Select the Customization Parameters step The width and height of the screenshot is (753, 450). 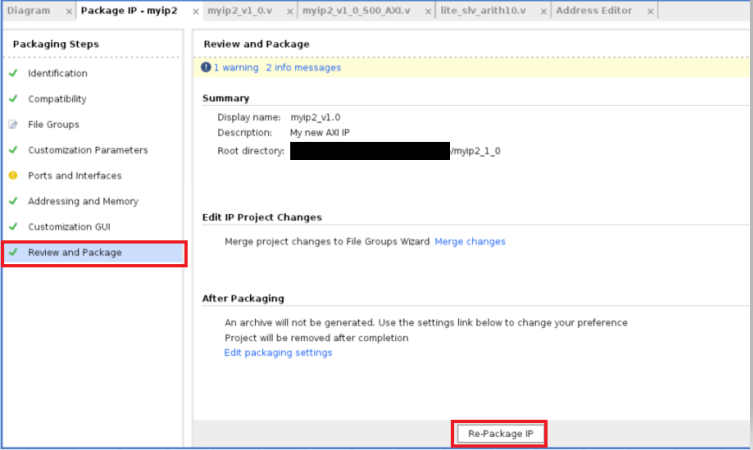coord(88,150)
